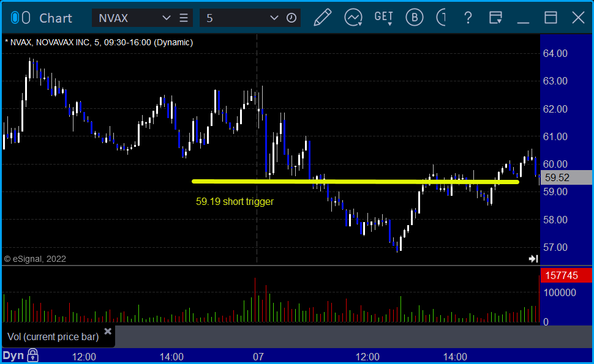
Task: Click the Chart window title text
Action: (x=55, y=18)
